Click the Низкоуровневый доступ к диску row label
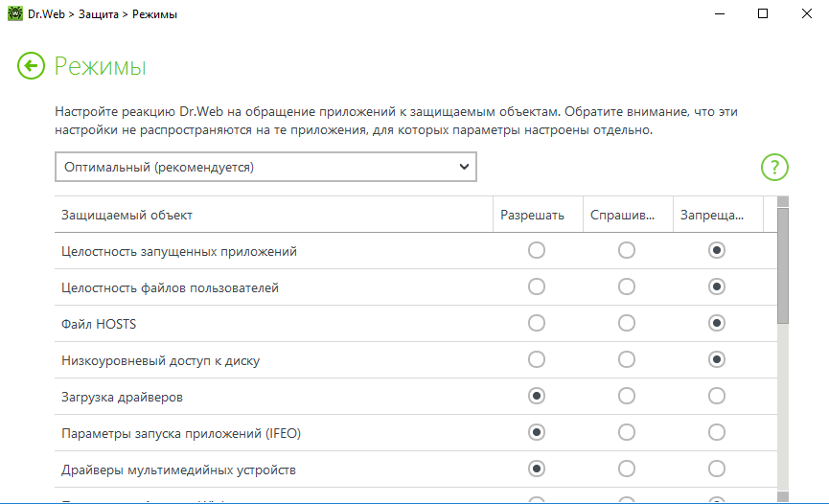829x504 pixels. 160,360
